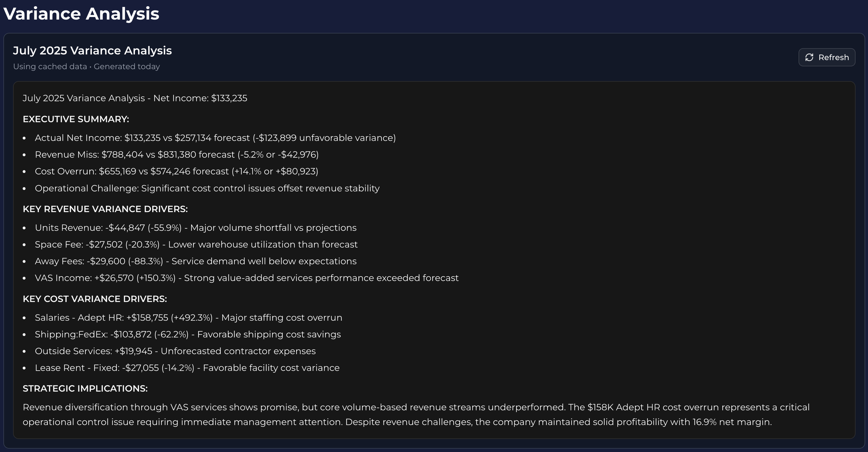
Task: Click the VAS Income bullet line
Action: (x=247, y=278)
